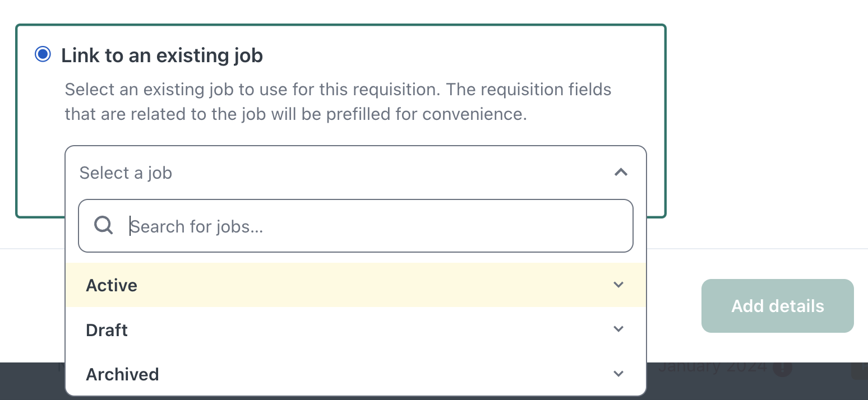Image resolution: width=868 pixels, height=400 pixels.
Task: Click the alert icon beside January 2024
Action: pyautogui.click(x=782, y=368)
